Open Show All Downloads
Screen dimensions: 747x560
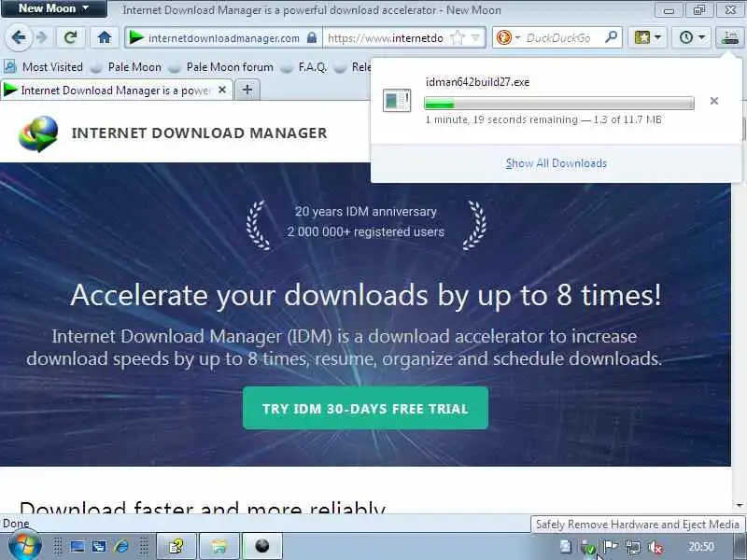coord(556,163)
